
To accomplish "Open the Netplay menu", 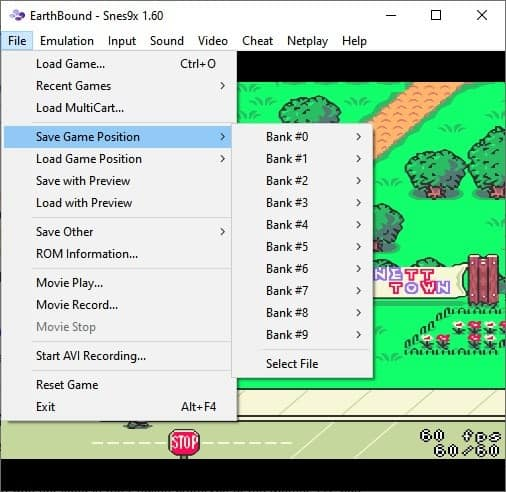I will pos(307,41).
